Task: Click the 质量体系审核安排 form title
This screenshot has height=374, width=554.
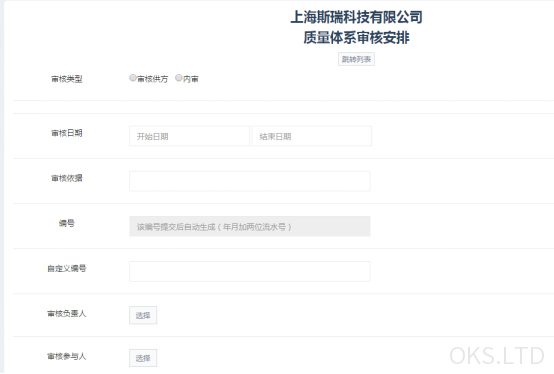Action: pos(356,37)
